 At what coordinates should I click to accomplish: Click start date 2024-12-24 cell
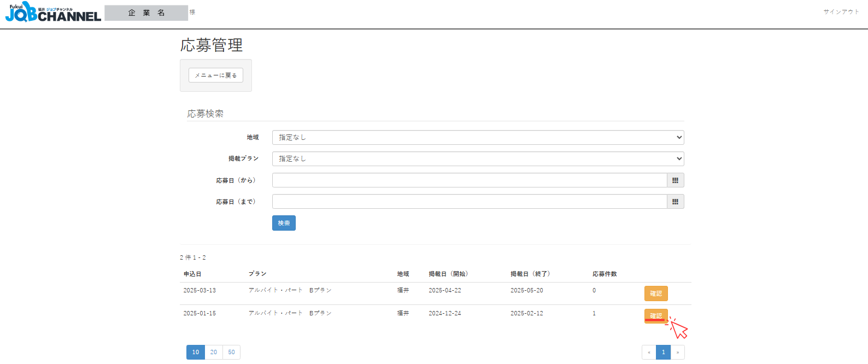point(445,313)
